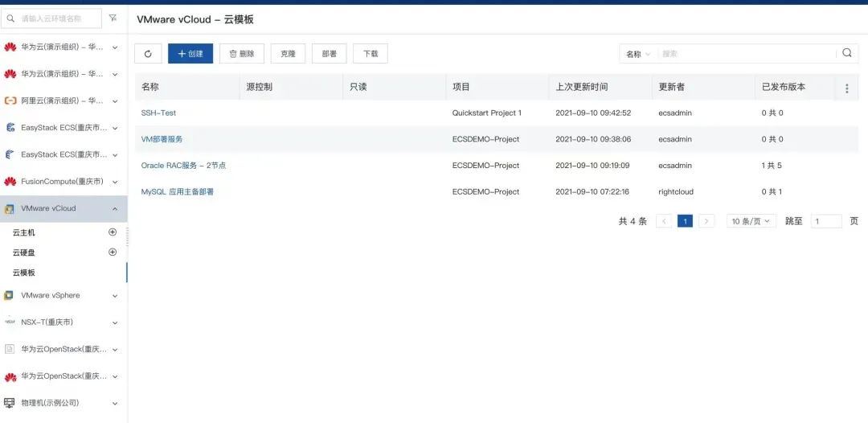
Task: Click the 删除 button
Action: 242,54
